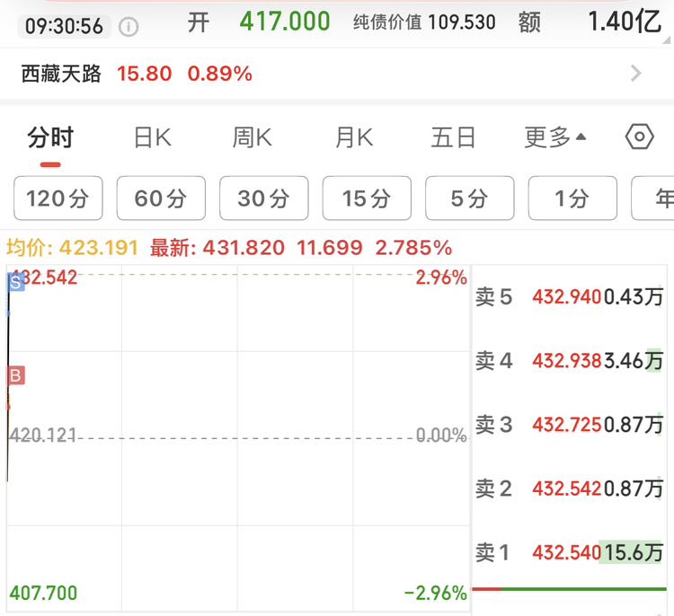Screen dimensions: 674x616
Task: Choose the 1分 interval
Action: (x=572, y=198)
